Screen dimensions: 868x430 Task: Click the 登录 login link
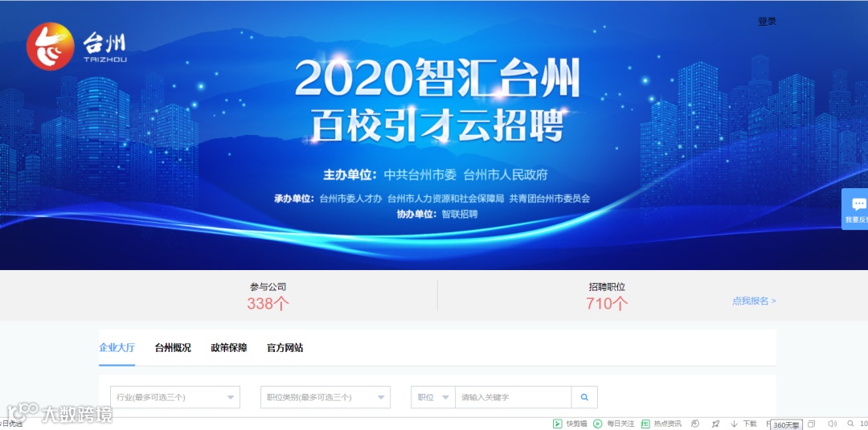[768, 22]
